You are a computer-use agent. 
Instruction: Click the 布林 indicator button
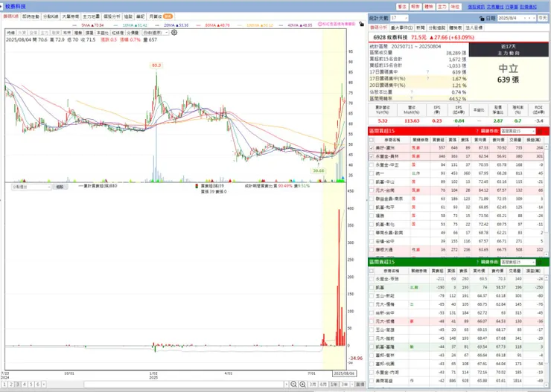(67, 33)
